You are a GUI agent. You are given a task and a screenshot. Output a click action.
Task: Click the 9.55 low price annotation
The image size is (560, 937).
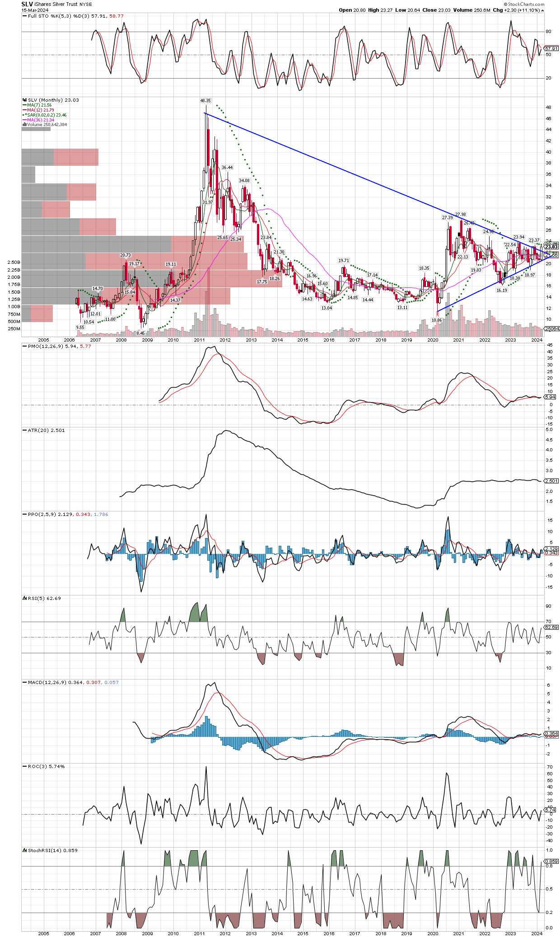80,327
